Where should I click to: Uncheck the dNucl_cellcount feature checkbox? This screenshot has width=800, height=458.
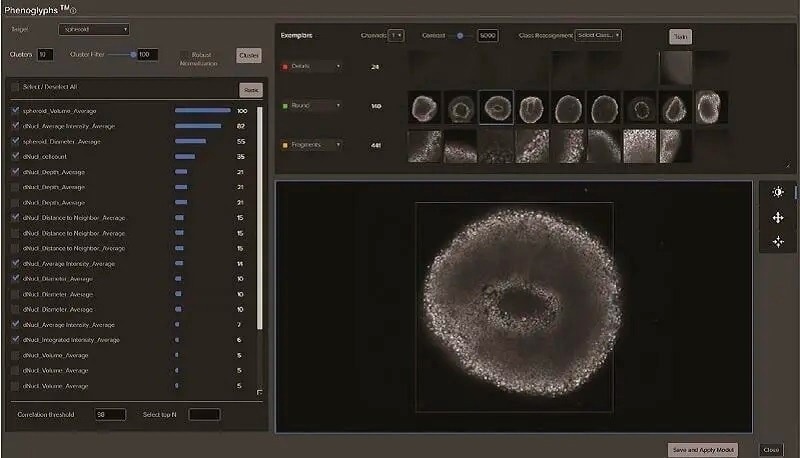(15, 157)
